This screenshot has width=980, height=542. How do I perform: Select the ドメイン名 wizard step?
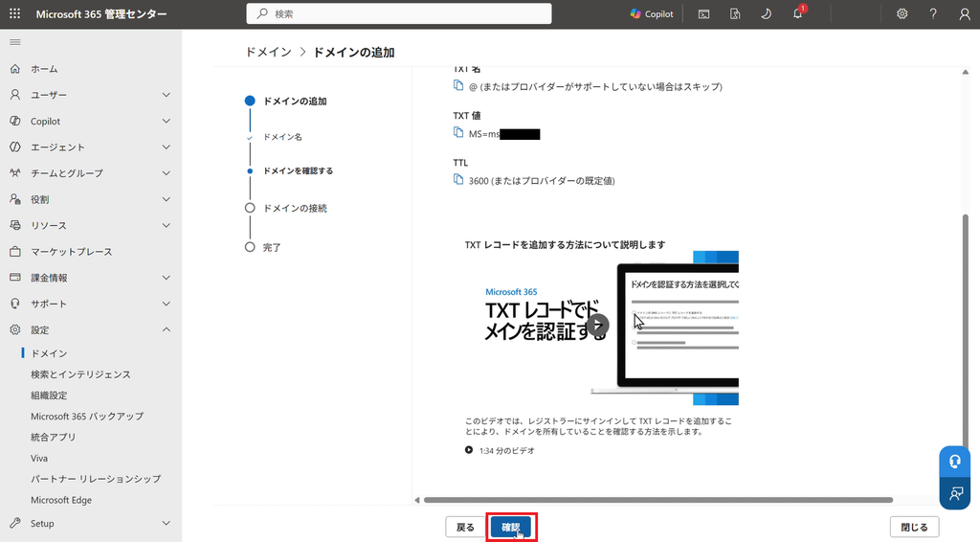(282, 137)
